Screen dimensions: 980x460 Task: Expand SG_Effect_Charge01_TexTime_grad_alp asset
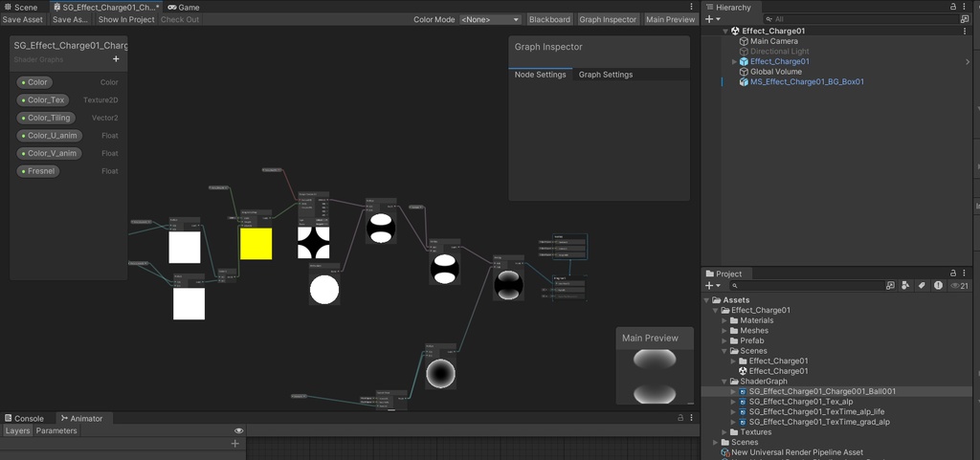[x=734, y=422]
